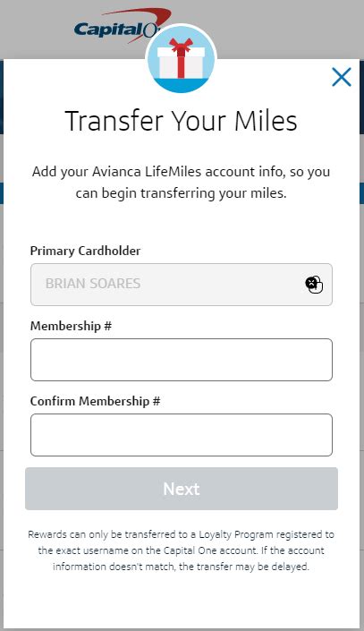Click the light blue circle behind the gift
This screenshot has height=631, width=364.
click(x=181, y=59)
